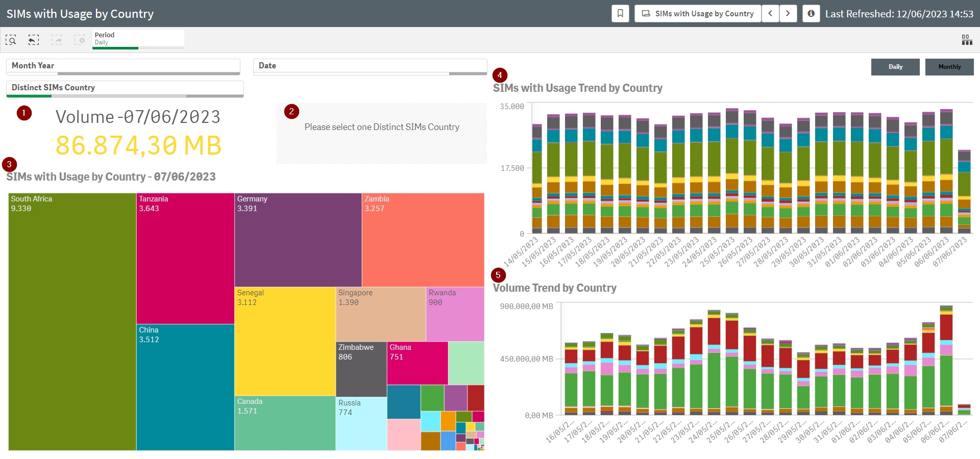980x459 pixels.
Task: Open the selections tool grid icon
Action: [967, 40]
